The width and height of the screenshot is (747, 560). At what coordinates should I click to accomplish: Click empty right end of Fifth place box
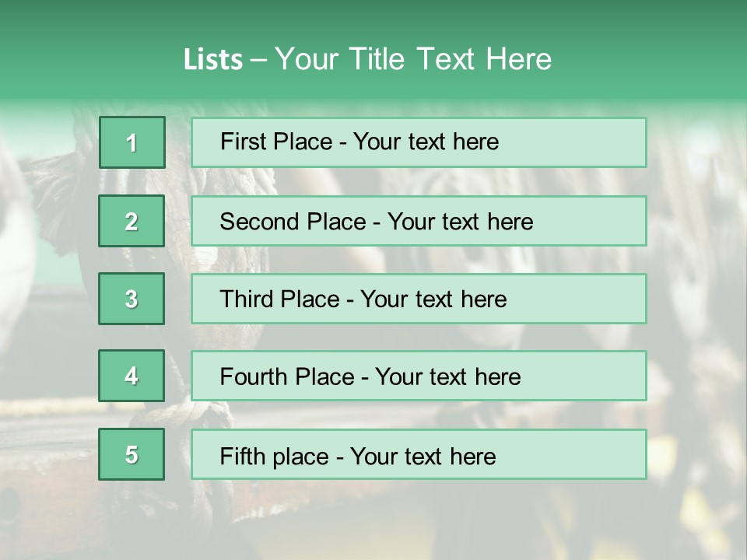(591, 454)
